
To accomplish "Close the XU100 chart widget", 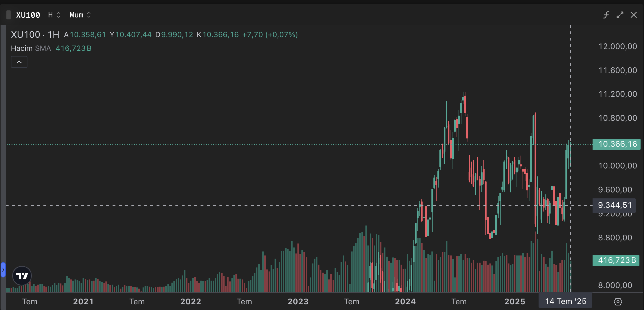I will [x=633, y=15].
